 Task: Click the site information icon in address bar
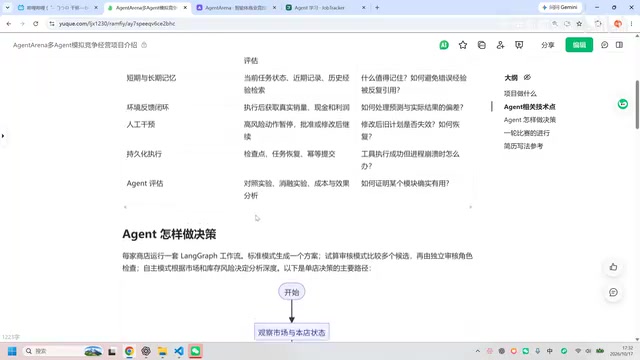click(52, 24)
